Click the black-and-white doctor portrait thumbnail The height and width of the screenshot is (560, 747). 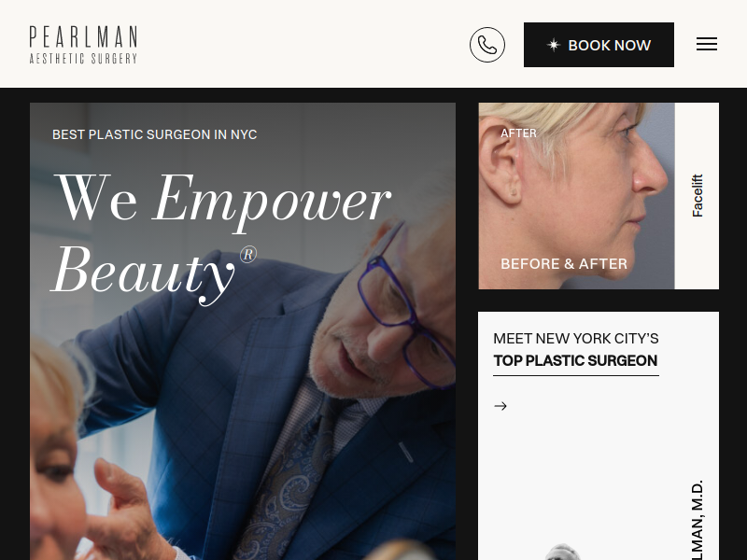click(563, 552)
